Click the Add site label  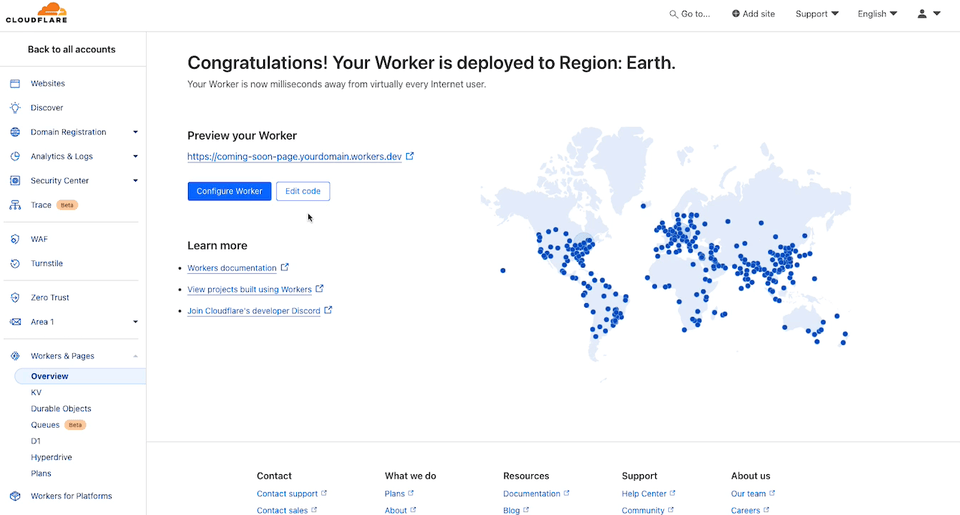click(759, 13)
